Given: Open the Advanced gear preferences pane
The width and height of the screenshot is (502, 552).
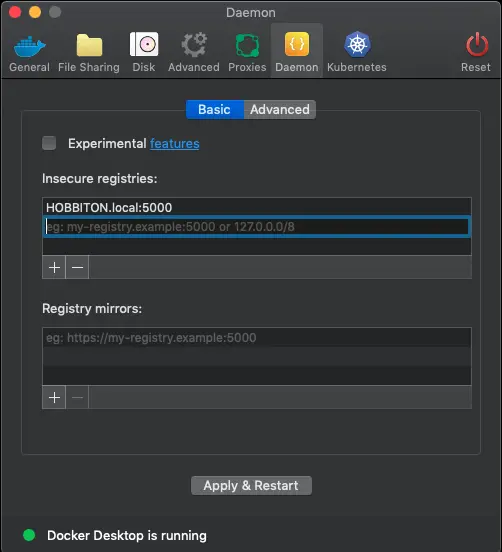Looking at the screenshot, I should [194, 53].
